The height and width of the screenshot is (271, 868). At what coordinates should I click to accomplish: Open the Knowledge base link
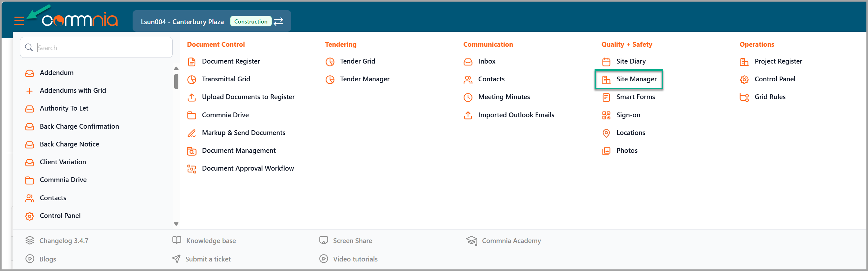[211, 241]
